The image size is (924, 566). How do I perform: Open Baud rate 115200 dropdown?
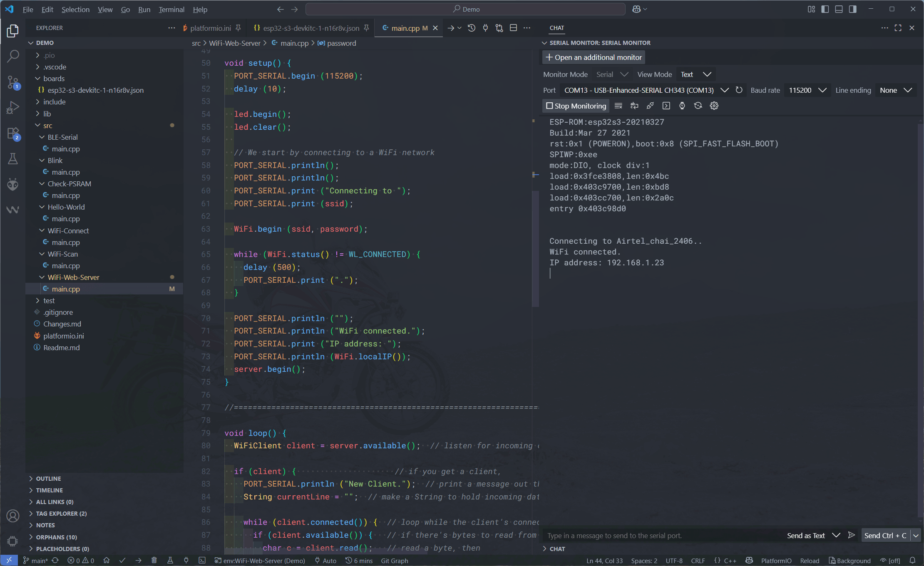[x=807, y=90]
